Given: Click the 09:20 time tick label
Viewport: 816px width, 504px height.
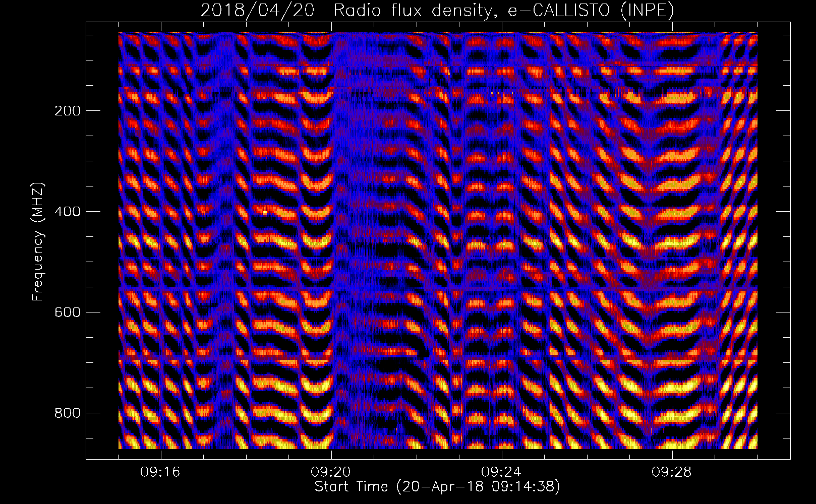Looking at the screenshot, I should (x=331, y=472).
